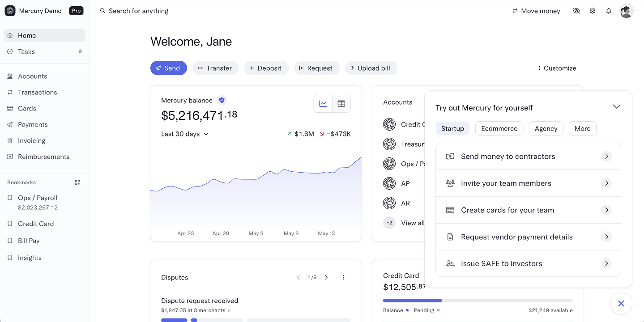Screen dimensions: 644x322
Task: Go to Payments section
Action: pyautogui.click(x=44, y=124)
